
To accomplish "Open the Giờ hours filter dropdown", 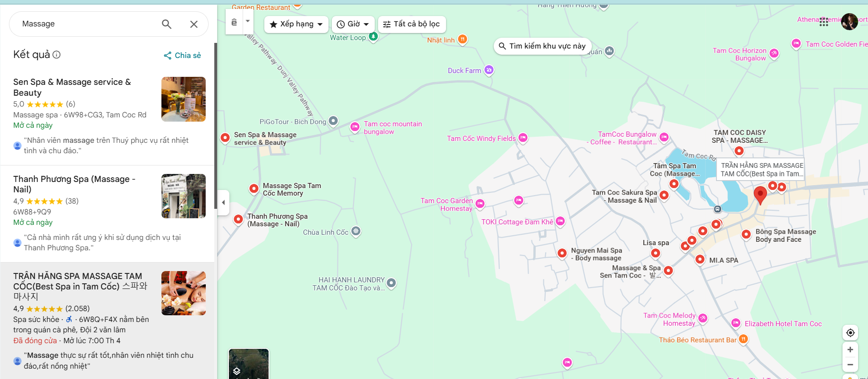I will (x=353, y=24).
